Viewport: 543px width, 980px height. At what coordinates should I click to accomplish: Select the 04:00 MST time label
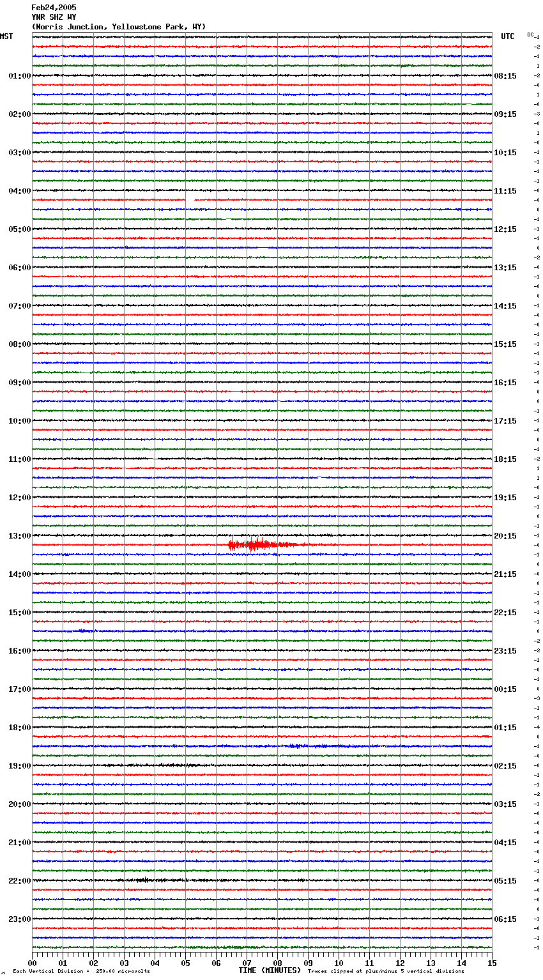pos(19,191)
